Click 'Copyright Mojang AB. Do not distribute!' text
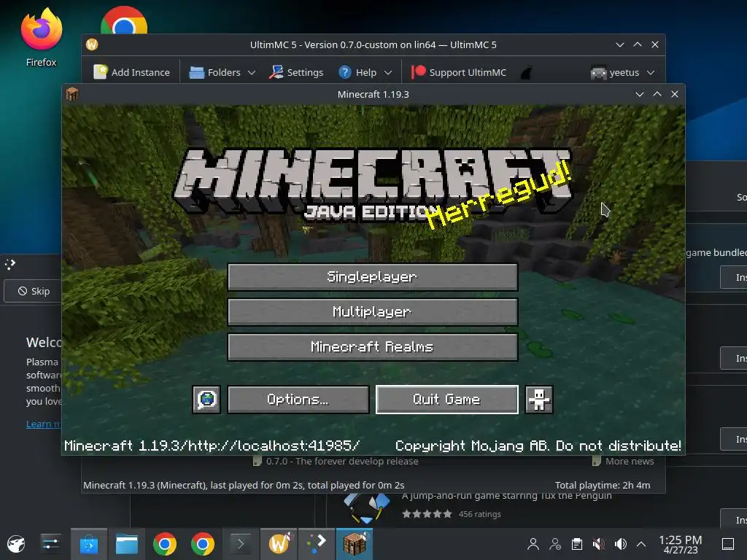 pos(538,446)
